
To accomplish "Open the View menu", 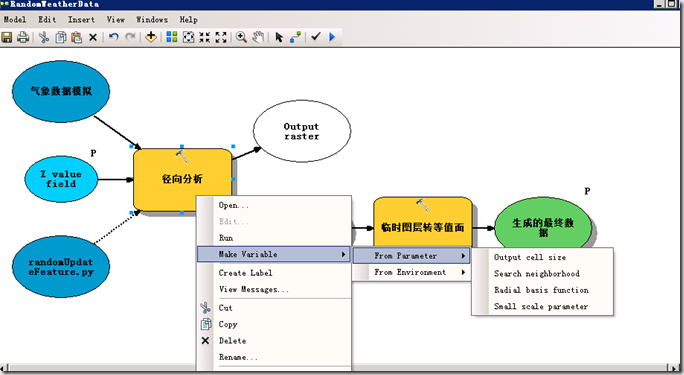I will tap(116, 20).
